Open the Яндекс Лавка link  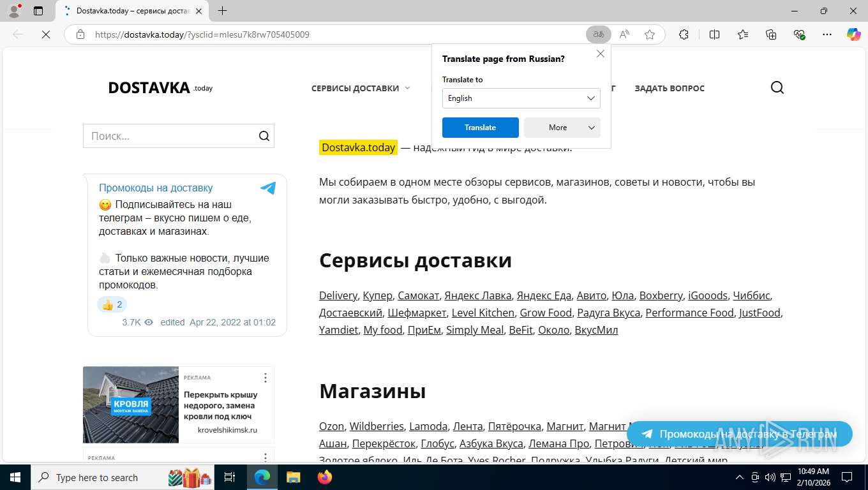pos(478,295)
